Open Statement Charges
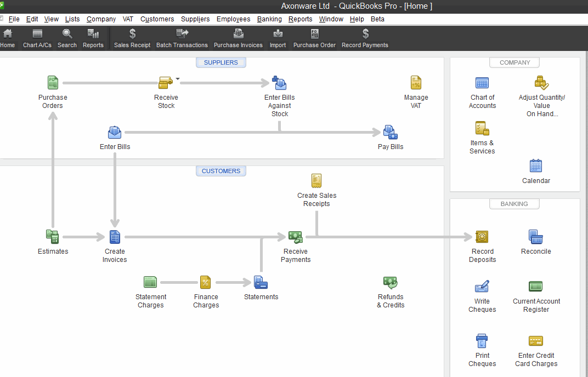 (150, 282)
